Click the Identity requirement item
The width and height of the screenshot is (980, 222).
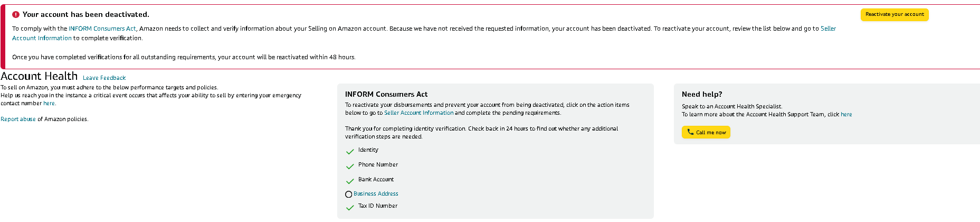(368, 150)
